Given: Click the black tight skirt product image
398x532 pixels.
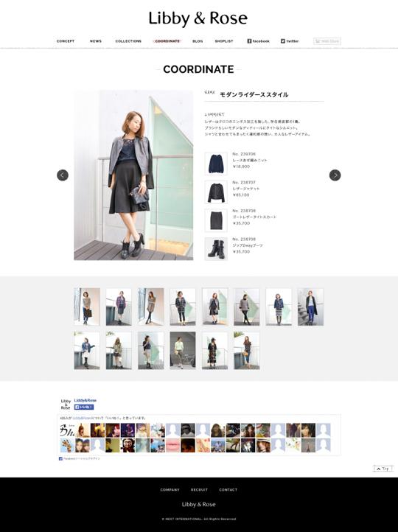Looking at the screenshot, I should pos(216,220).
